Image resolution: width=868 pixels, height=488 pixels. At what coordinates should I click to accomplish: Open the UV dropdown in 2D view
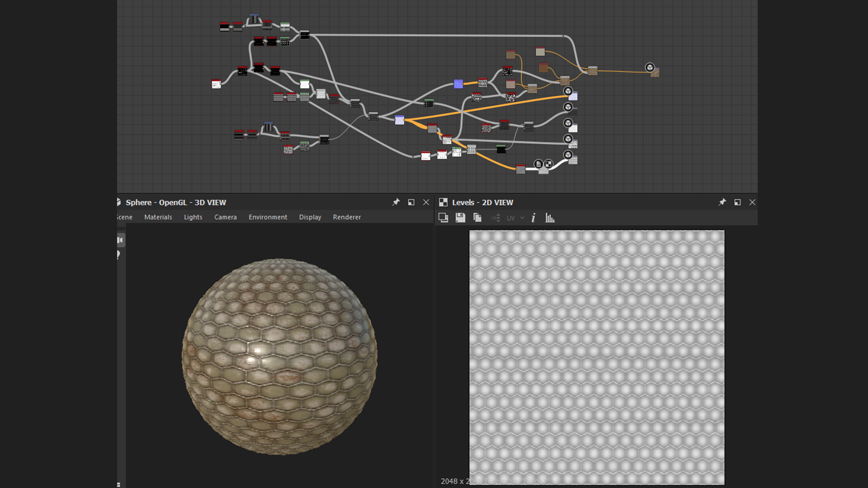(x=515, y=218)
